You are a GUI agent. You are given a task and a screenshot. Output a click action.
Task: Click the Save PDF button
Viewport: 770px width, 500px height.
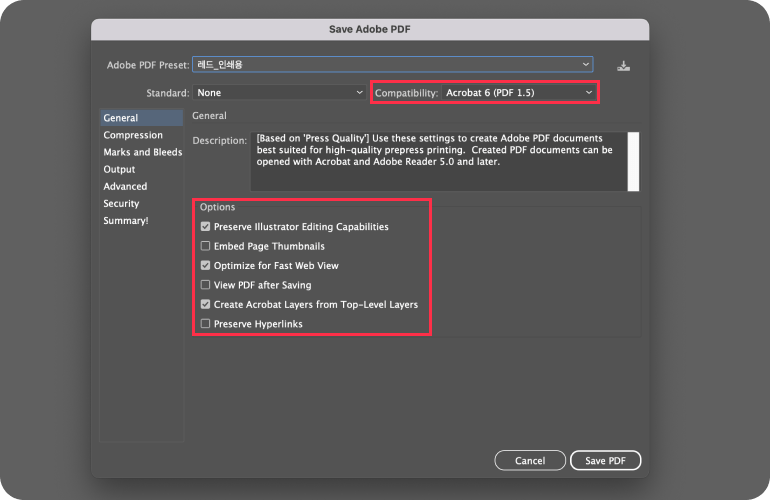click(x=605, y=461)
